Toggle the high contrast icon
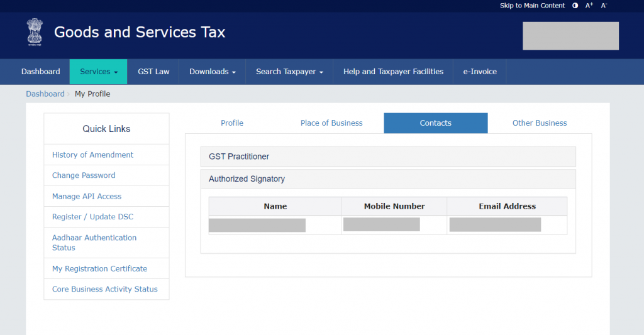Image resolution: width=644 pixels, height=335 pixels. [575, 5]
